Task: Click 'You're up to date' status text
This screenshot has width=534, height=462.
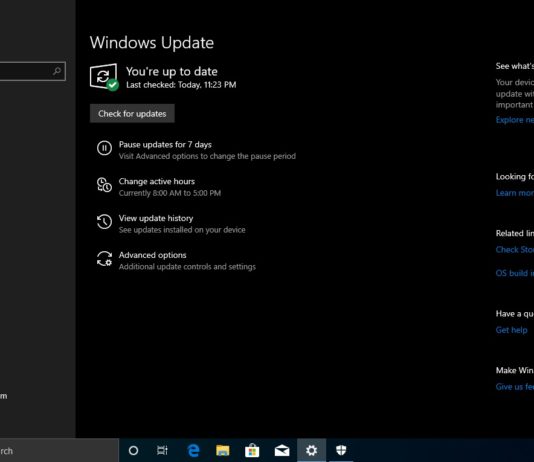Action: pyautogui.click(x=172, y=71)
